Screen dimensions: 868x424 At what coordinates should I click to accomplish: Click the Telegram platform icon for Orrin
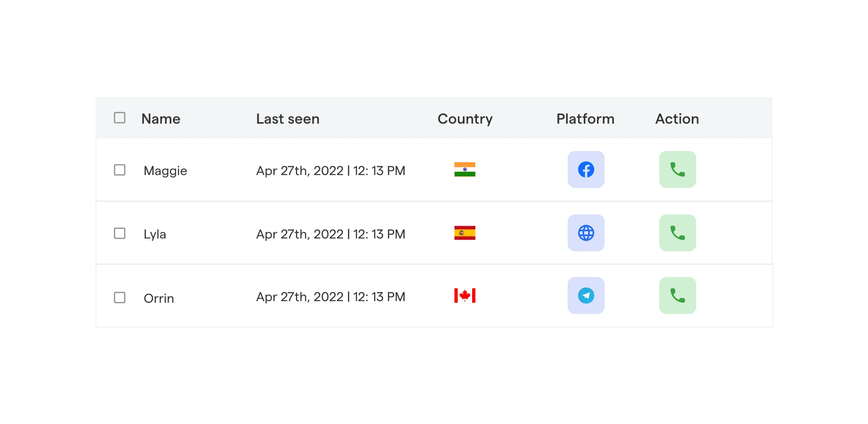(586, 296)
